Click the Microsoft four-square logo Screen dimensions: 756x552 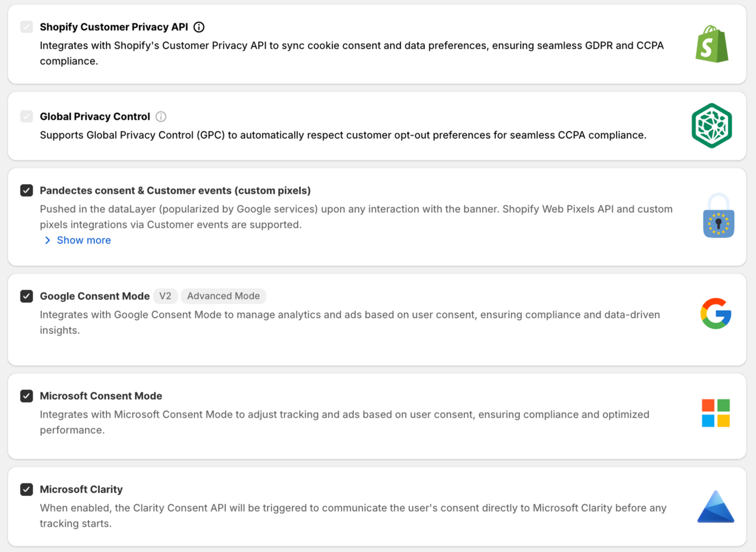click(x=716, y=413)
